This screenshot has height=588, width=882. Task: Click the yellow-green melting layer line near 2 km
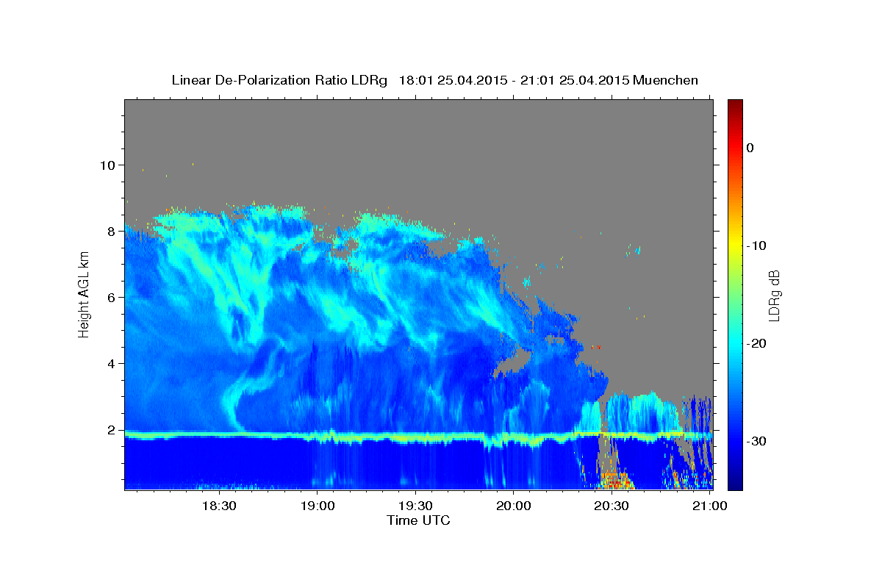click(418, 437)
